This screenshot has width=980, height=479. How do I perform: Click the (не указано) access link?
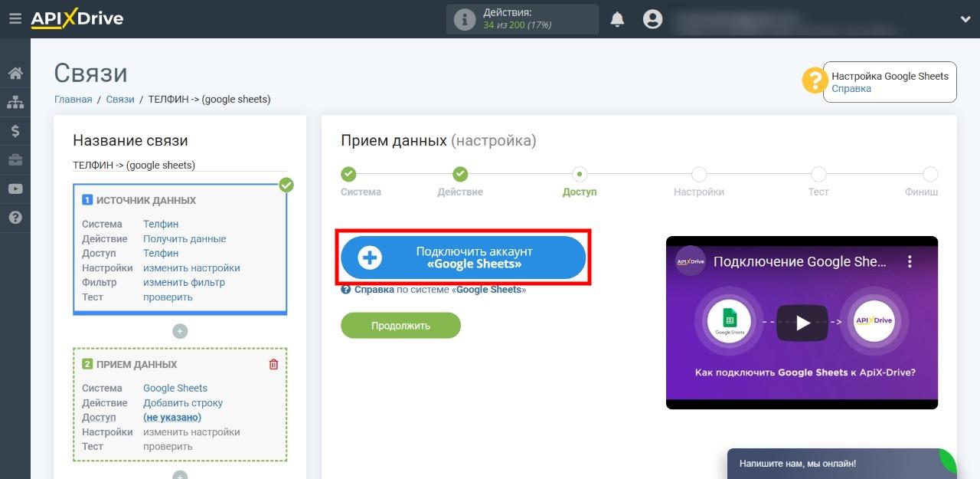[x=172, y=417]
